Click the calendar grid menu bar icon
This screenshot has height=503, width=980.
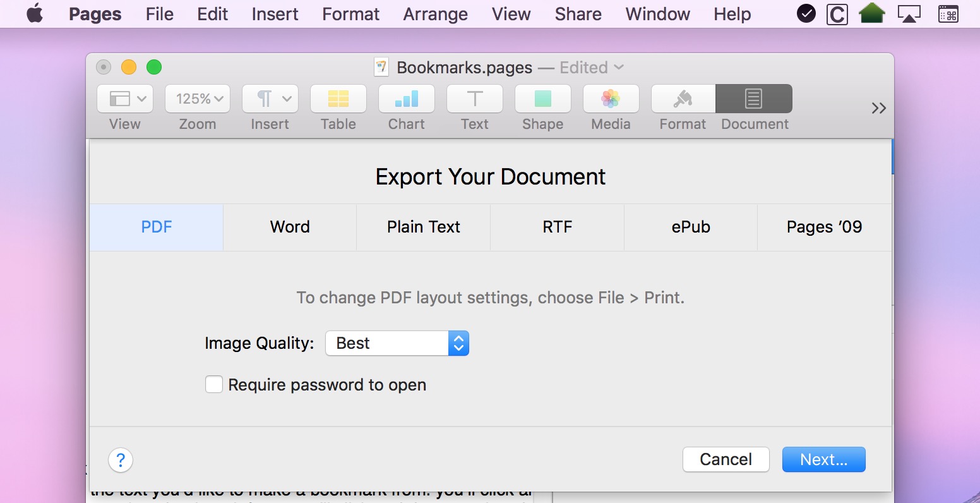coord(948,14)
